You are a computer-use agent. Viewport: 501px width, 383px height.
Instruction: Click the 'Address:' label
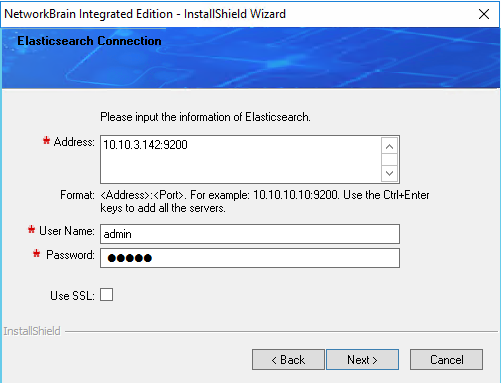pos(74,142)
